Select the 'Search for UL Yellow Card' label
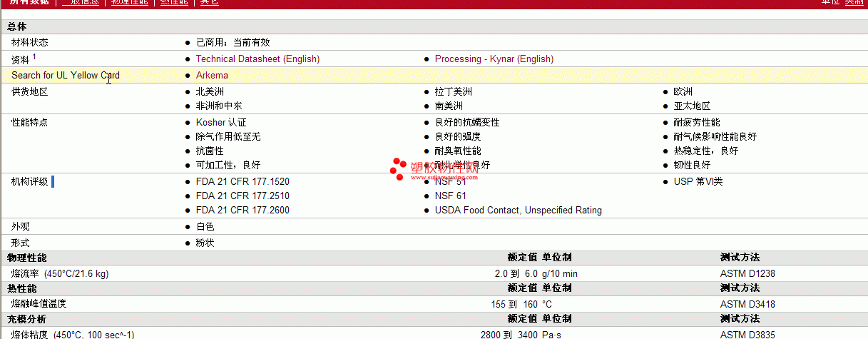Viewport: 868px width, 339px height. (66, 75)
